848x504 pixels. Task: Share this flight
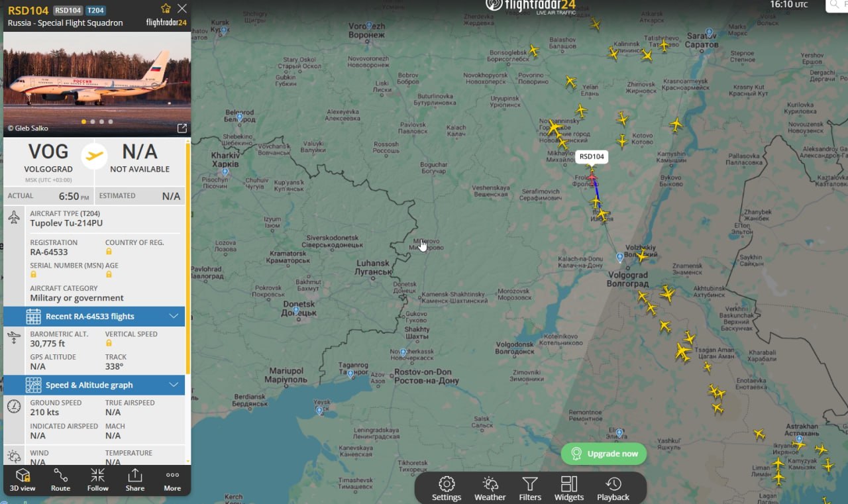coord(135,480)
